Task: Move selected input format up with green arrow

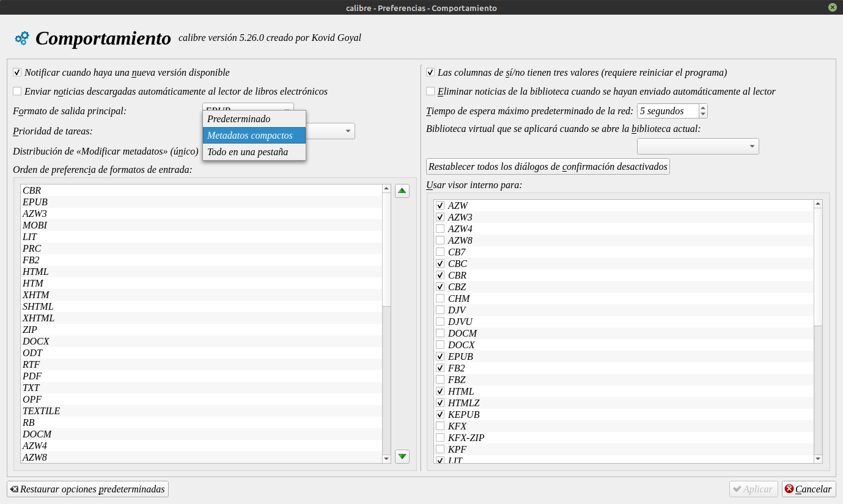Action: click(x=402, y=191)
